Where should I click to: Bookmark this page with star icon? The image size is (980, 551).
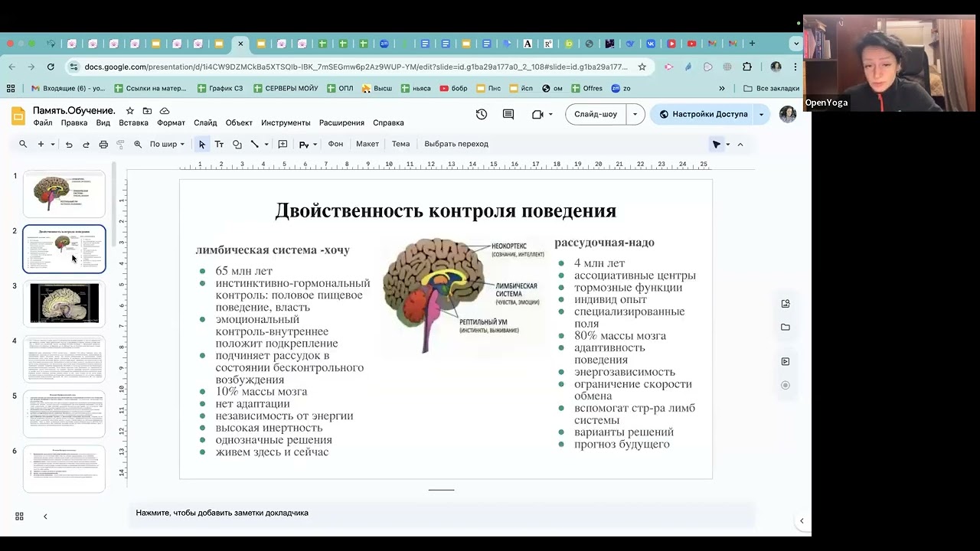[x=642, y=67]
